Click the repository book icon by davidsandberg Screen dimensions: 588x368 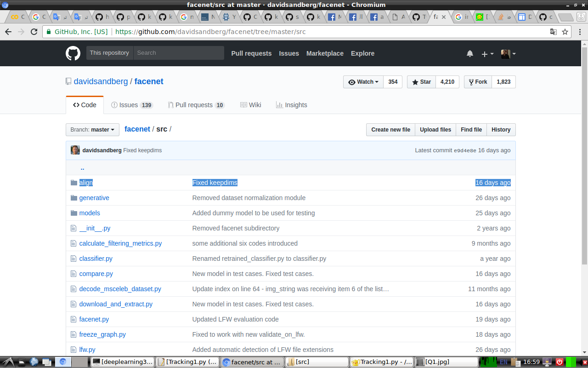click(68, 81)
